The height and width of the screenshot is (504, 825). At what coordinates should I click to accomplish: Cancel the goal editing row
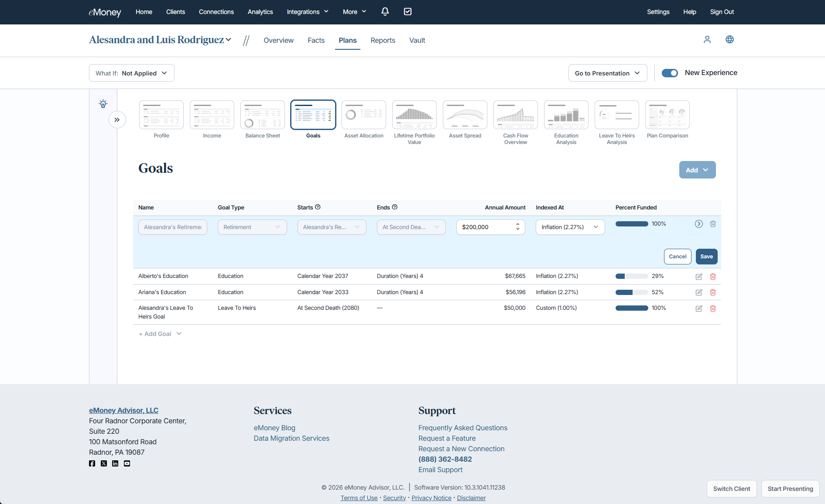pyautogui.click(x=677, y=257)
